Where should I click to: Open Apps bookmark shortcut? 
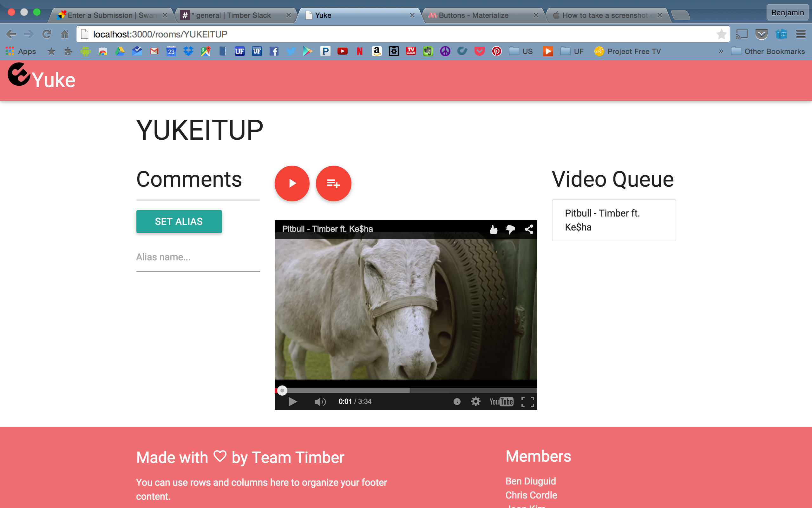click(21, 51)
